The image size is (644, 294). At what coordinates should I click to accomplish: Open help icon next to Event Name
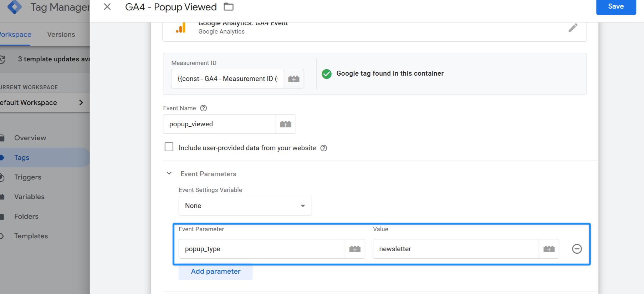pyautogui.click(x=204, y=108)
